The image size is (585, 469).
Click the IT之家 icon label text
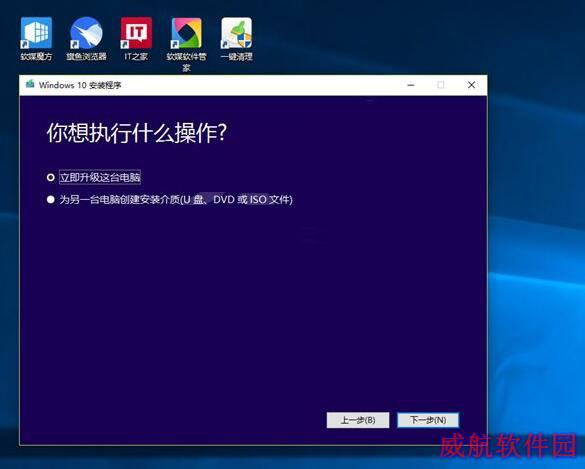pyautogui.click(x=136, y=57)
